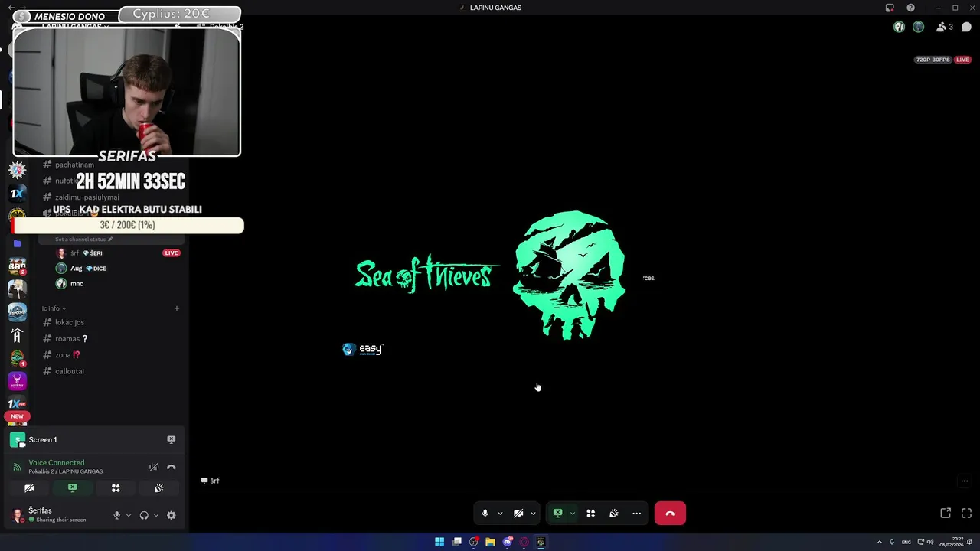
Task: Expand microphone options in call bar
Action: tap(500, 514)
